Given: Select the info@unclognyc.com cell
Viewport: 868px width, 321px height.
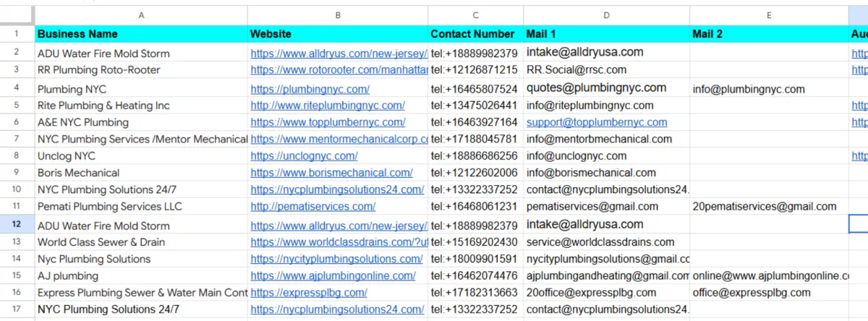Looking at the screenshot, I should pyautogui.click(x=607, y=155).
